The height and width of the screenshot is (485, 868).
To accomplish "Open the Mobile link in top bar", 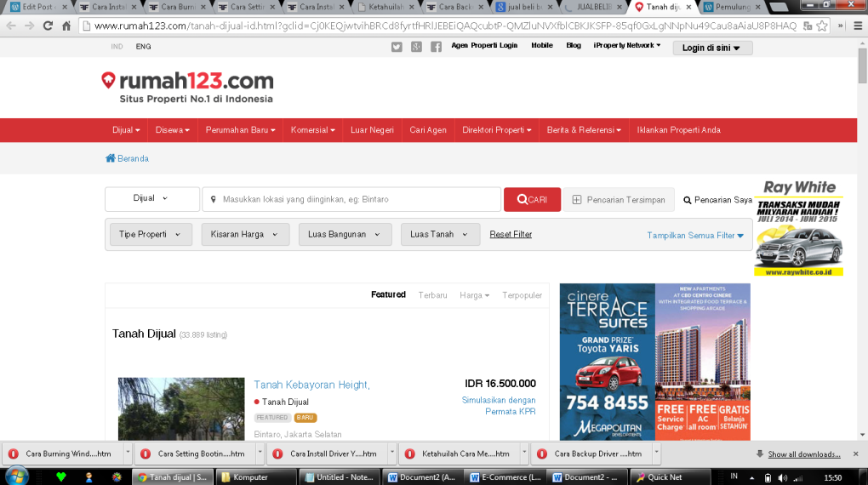I will pos(542,45).
